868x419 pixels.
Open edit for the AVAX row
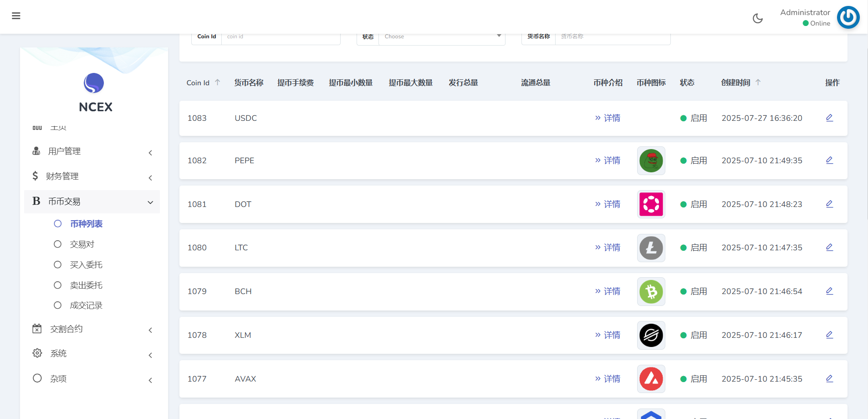click(x=829, y=379)
